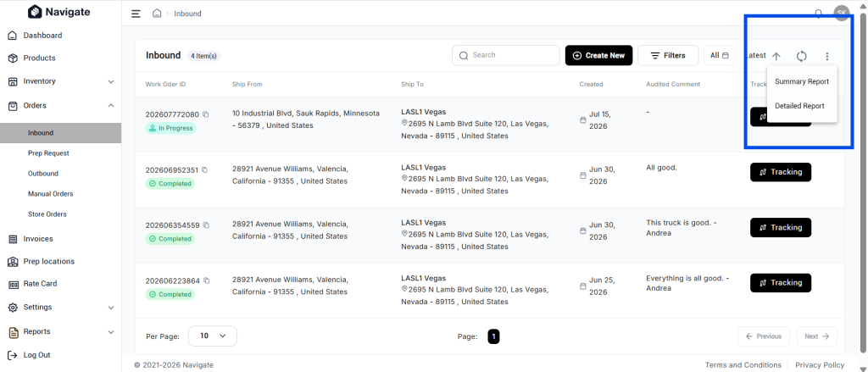Screen dimensions: 868x372
Task: Click the three-dot more options icon
Action: coord(827,56)
